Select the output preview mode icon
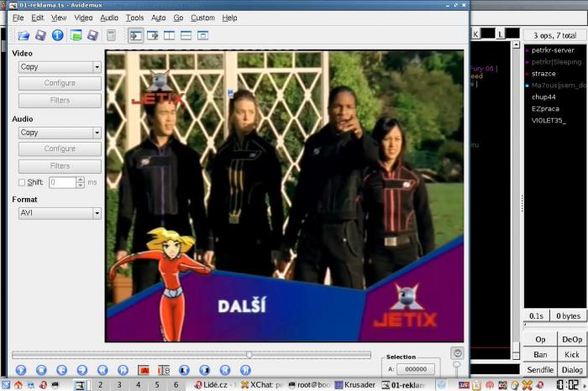The image size is (588, 391). pyautogui.click(x=153, y=35)
